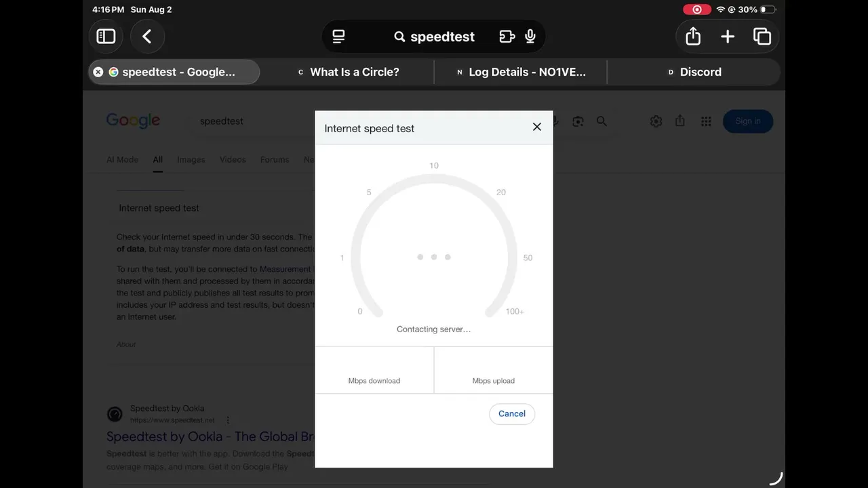This screenshot has height=488, width=868.
Task: Select the Forums search tab
Action: (275, 160)
